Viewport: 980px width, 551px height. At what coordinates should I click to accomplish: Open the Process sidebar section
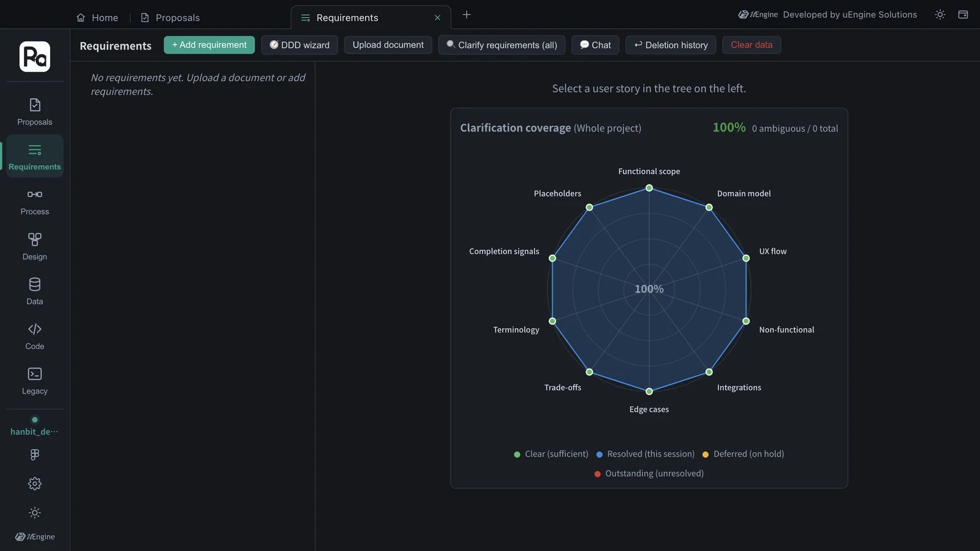click(x=35, y=201)
